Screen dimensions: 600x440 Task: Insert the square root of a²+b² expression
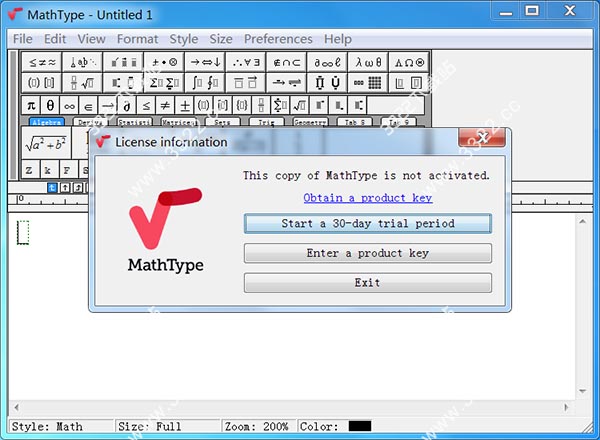pos(46,143)
